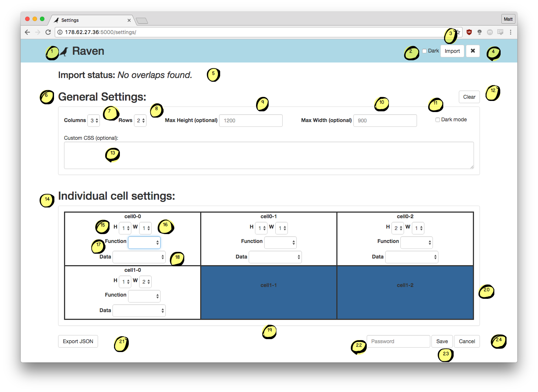This screenshot has width=538, height=392.
Task: Open a new browser tab
Action: click(142, 21)
